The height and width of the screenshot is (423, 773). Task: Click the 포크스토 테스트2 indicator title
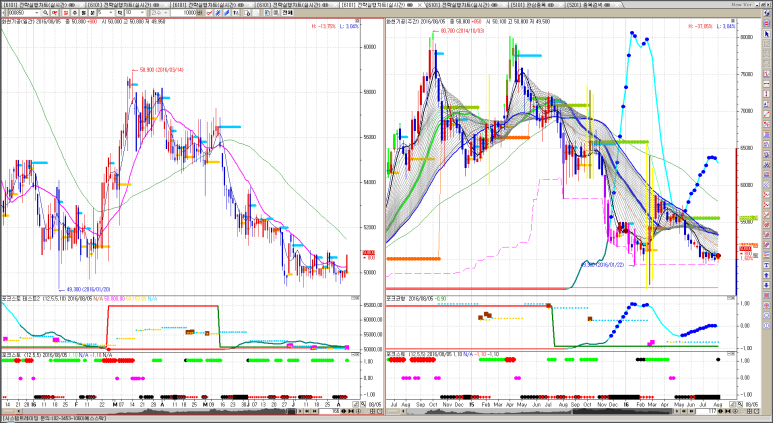click(x=21, y=298)
